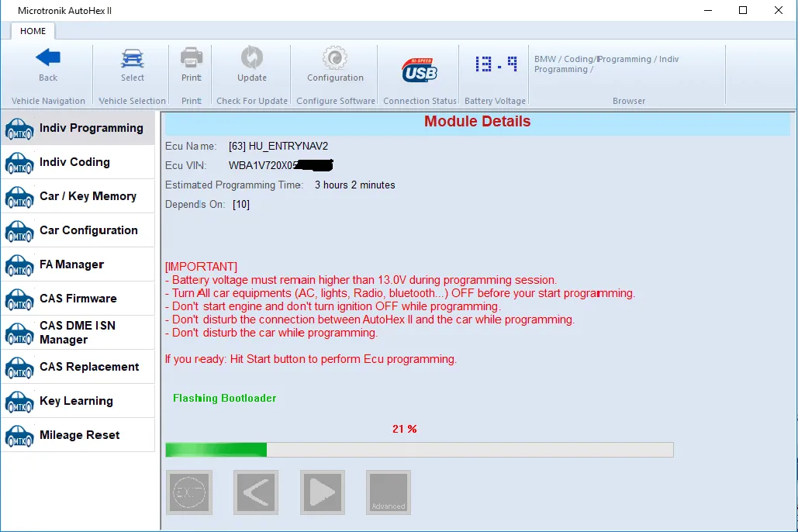The image size is (798, 532).
Task: Click the previous step arrow button
Action: click(256, 492)
